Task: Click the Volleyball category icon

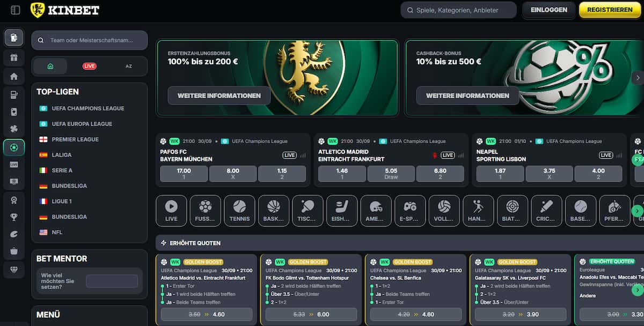Action: (444, 210)
